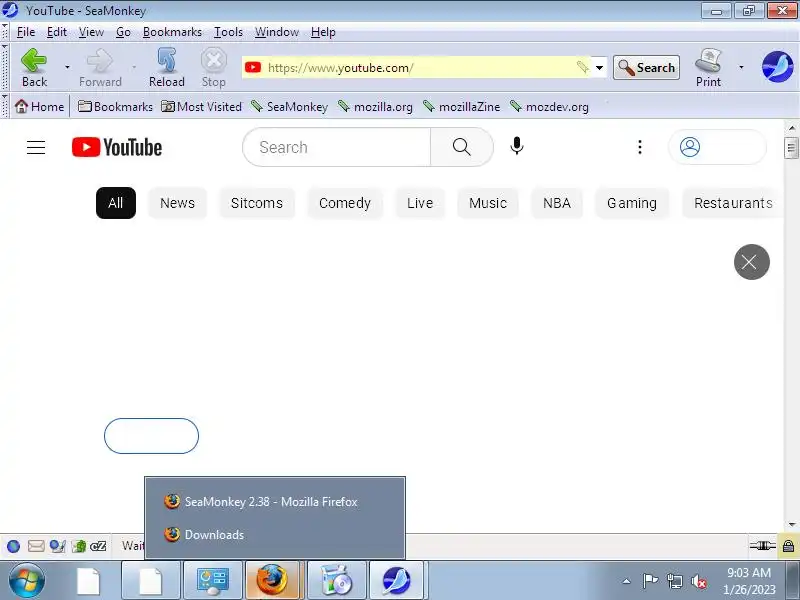The height and width of the screenshot is (600, 800).
Task: Open the File menu
Action: [26, 32]
